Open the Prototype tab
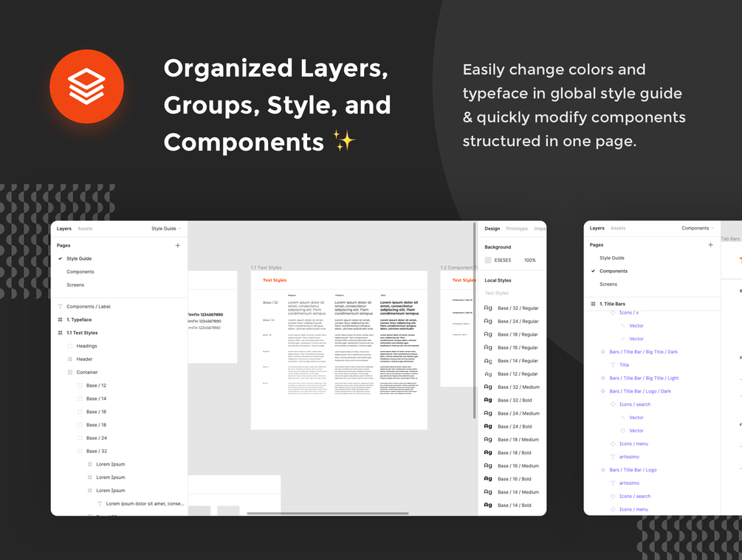Screen dimensions: 742x560 coord(517,229)
